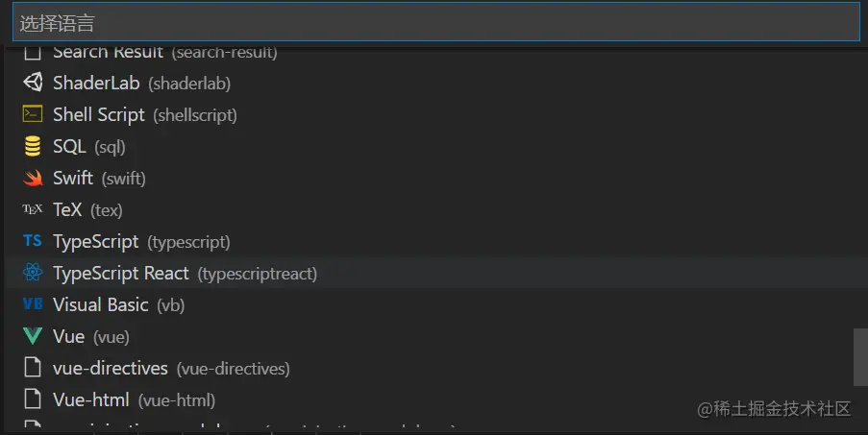Click the orange Swift bird icon
Screen dimensions: 868x435
(x=33, y=178)
